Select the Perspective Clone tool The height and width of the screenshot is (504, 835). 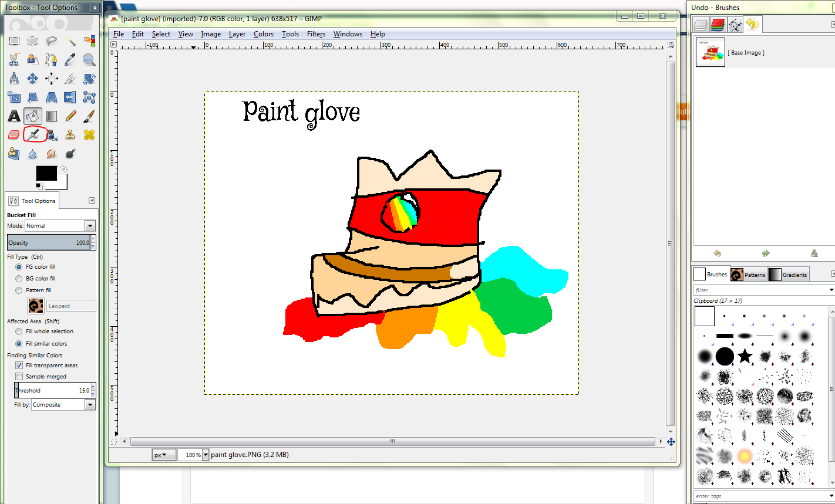[x=14, y=154]
